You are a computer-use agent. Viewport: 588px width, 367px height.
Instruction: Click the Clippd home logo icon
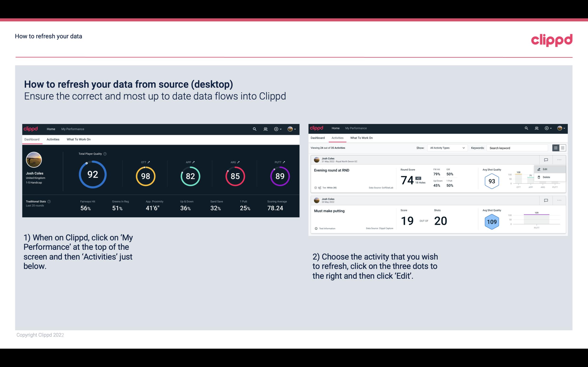point(31,129)
